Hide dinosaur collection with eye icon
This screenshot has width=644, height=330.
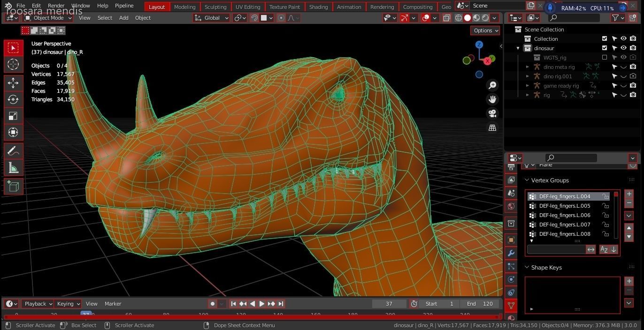pos(623,48)
